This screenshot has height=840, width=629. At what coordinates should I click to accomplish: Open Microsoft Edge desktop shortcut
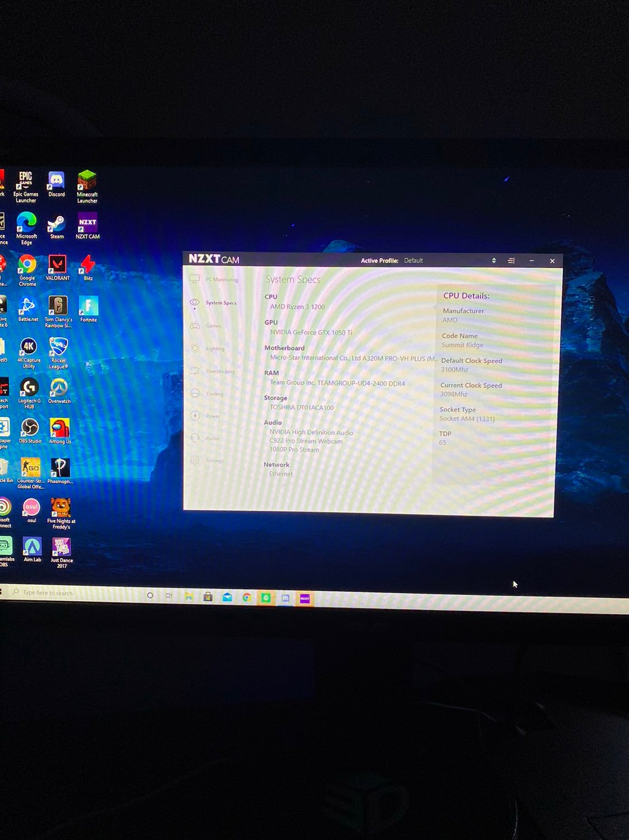(26, 228)
